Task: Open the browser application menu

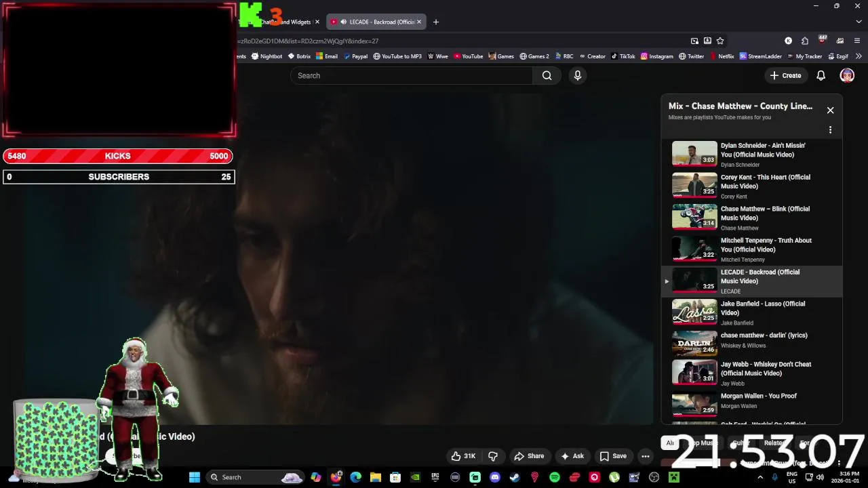Action: pyautogui.click(x=857, y=41)
